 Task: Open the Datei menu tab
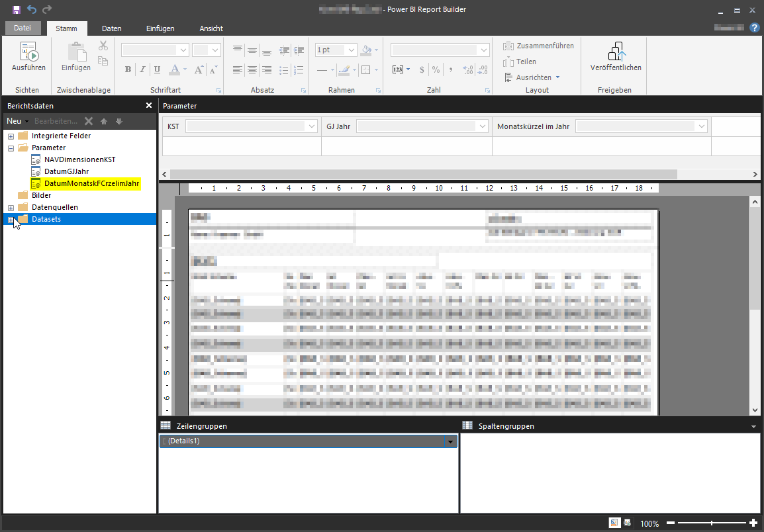(x=23, y=28)
